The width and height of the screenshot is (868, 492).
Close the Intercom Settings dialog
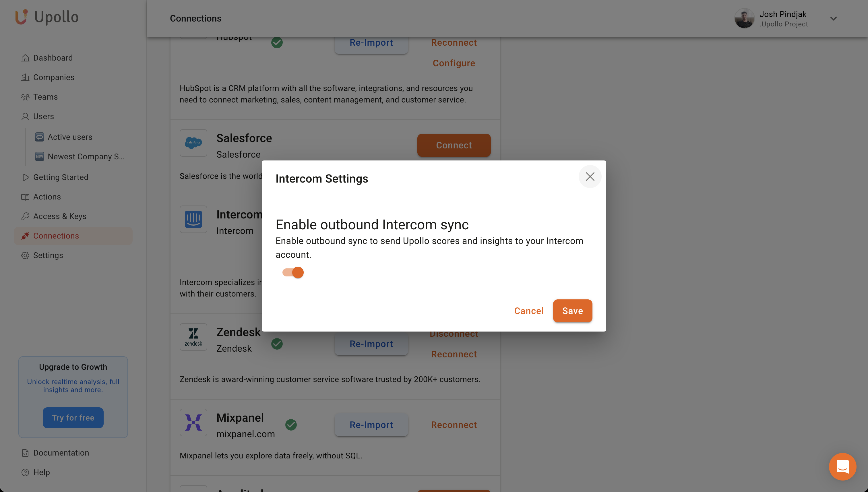click(x=590, y=176)
